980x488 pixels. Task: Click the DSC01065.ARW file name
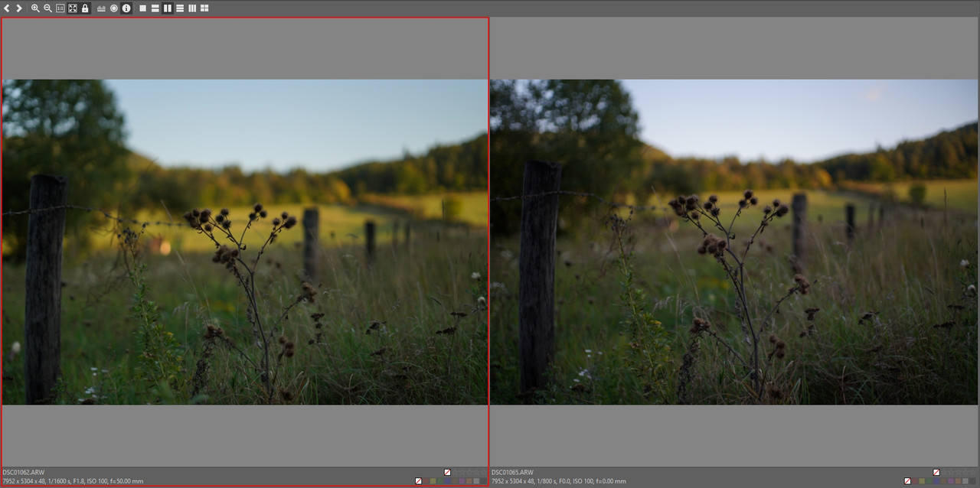point(512,473)
